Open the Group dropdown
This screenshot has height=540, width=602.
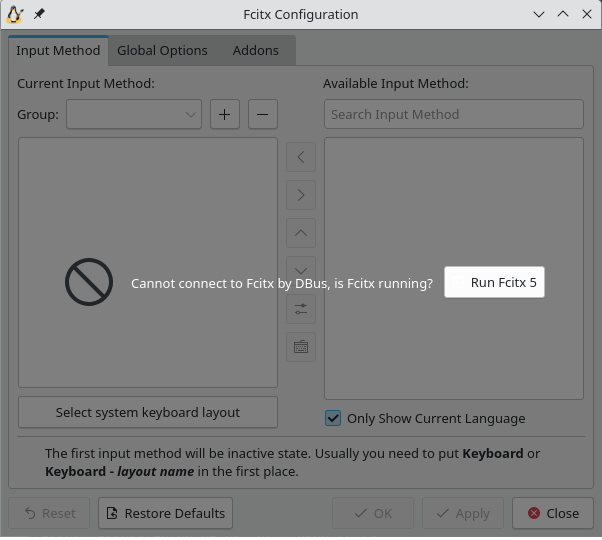coord(134,114)
